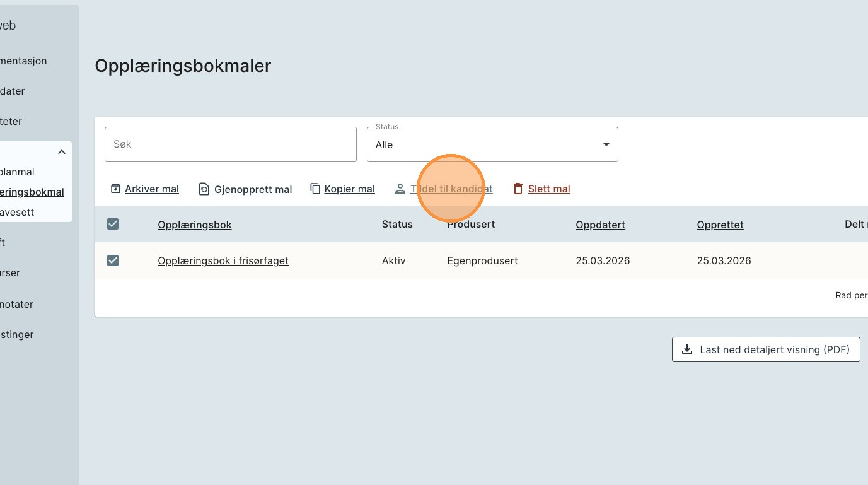Click the Kopier mal copy icon
The width and height of the screenshot is (868, 485).
coord(315,189)
